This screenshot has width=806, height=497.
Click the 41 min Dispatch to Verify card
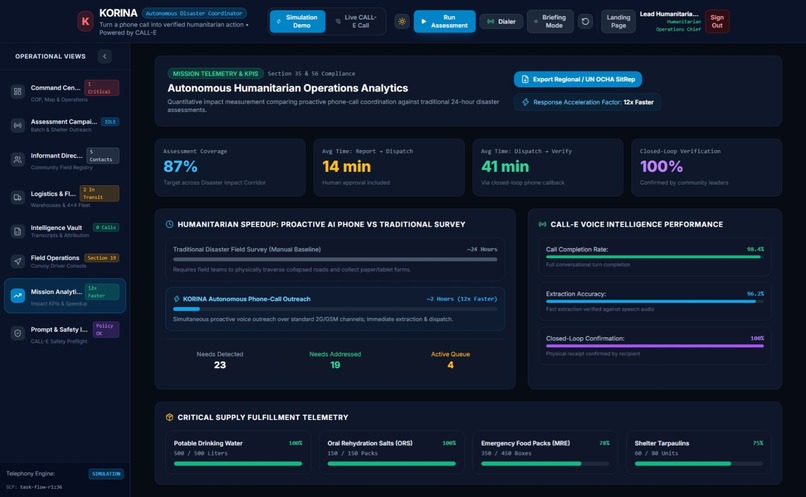click(548, 168)
